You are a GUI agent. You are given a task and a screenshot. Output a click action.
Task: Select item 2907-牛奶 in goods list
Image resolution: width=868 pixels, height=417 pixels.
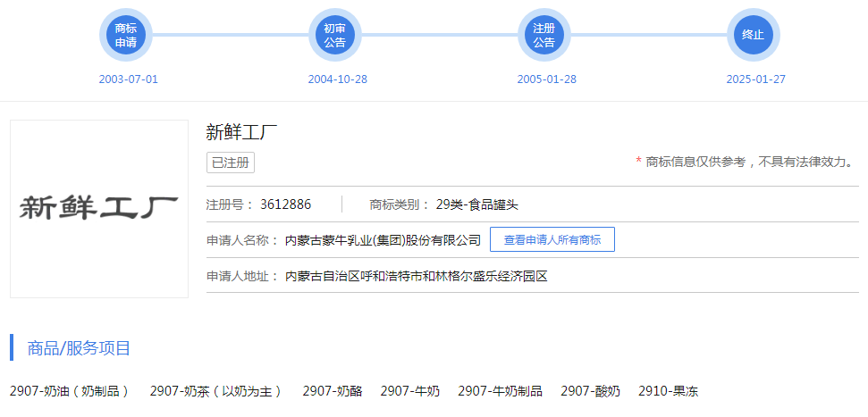pyautogui.click(x=410, y=392)
